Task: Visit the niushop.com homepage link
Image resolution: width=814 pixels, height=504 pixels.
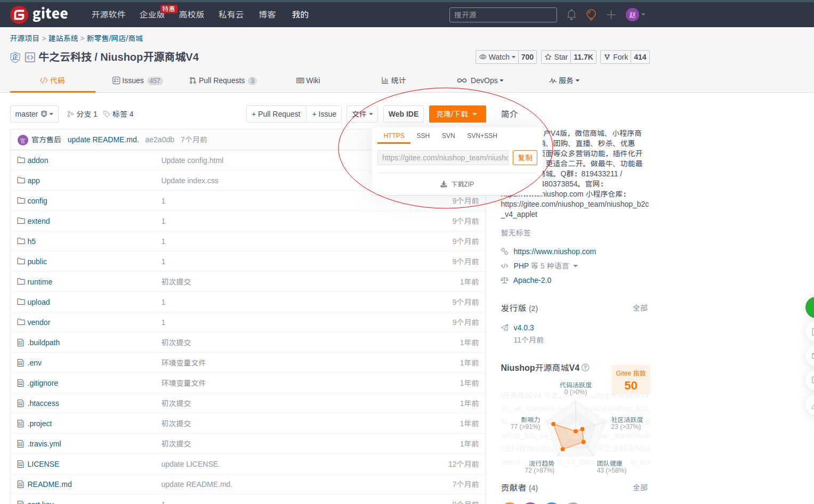Action: click(x=554, y=251)
